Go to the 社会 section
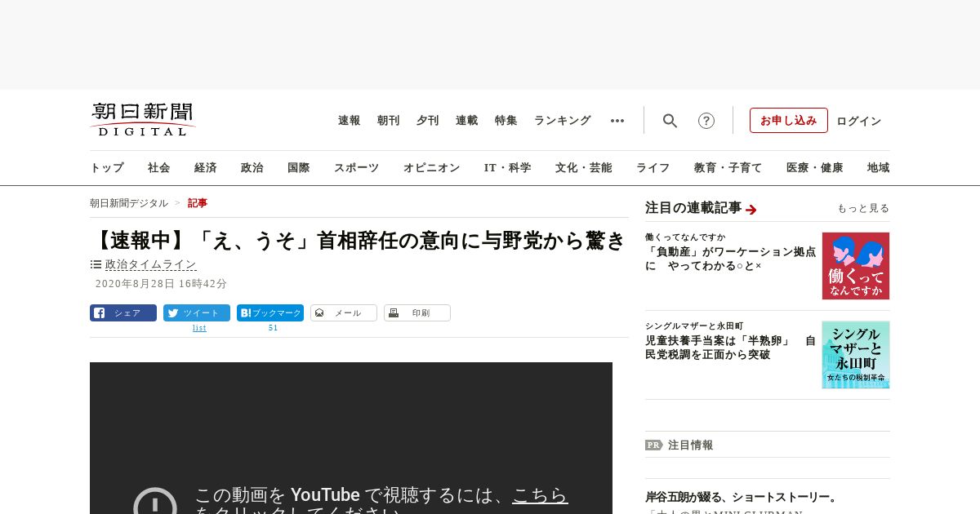980x514 pixels. (x=159, y=167)
